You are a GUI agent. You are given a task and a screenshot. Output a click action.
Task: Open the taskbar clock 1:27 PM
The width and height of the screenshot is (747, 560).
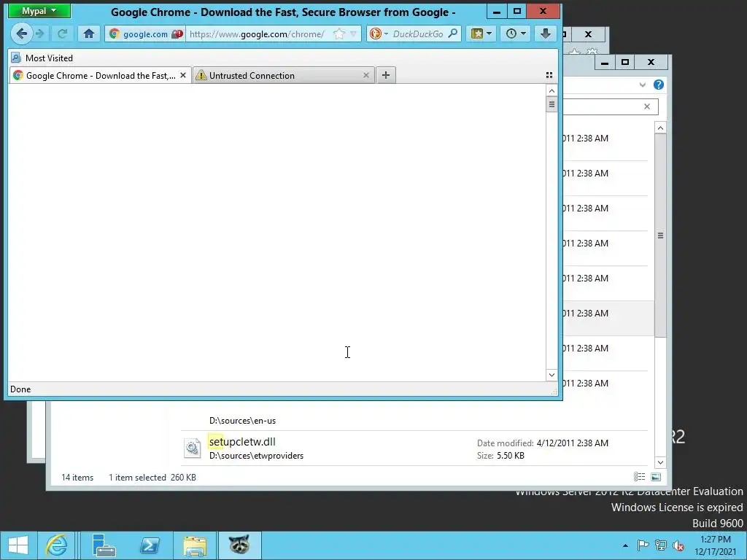coord(715,545)
